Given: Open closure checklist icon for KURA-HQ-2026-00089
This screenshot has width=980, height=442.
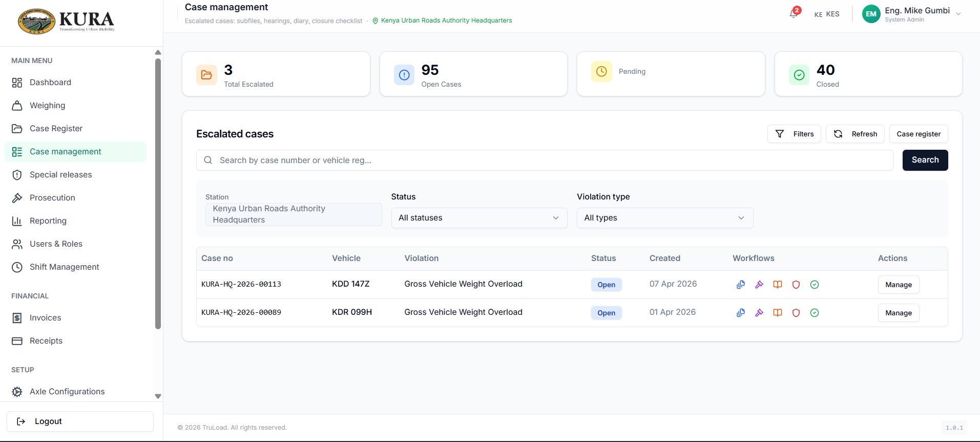Looking at the screenshot, I should point(815,313).
